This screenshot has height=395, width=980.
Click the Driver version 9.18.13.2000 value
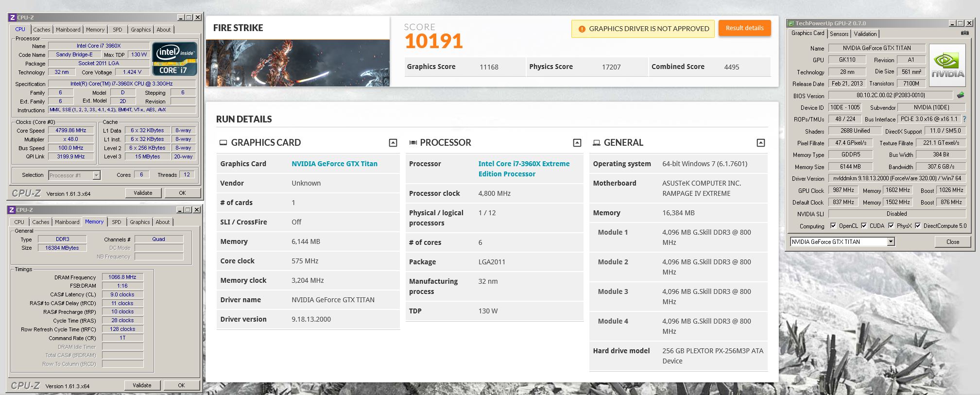tap(311, 319)
